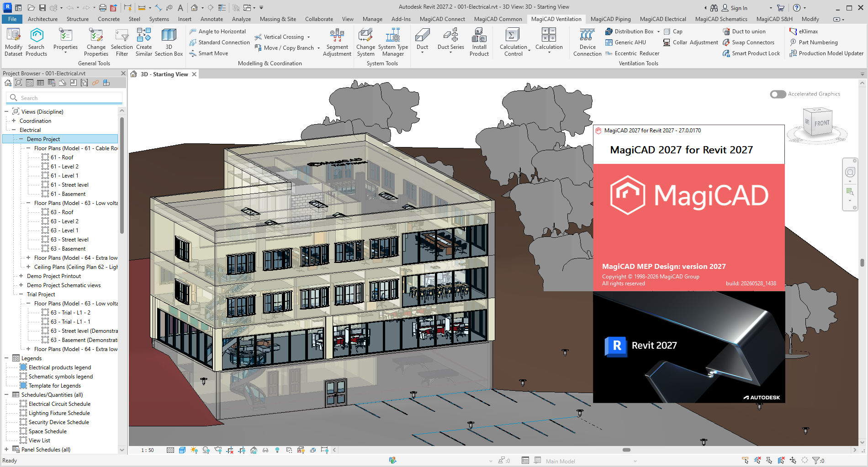Switch to MagiCAD Common tab
The width and height of the screenshot is (868, 467).
(498, 19)
